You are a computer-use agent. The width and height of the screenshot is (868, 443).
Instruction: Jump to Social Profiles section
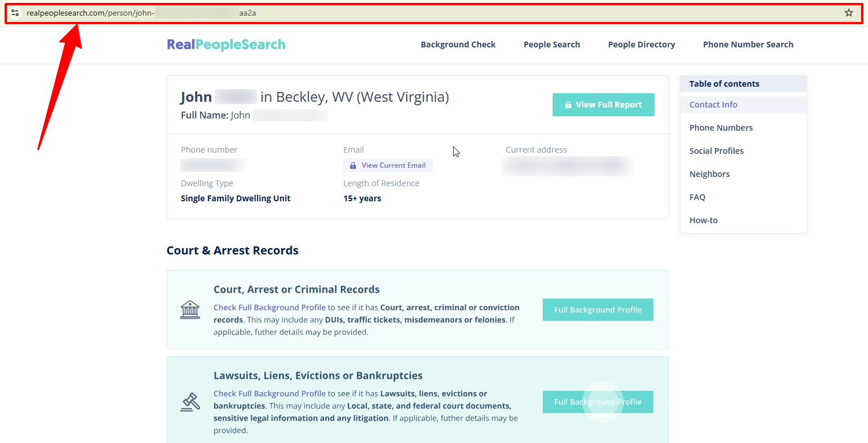tap(716, 151)
